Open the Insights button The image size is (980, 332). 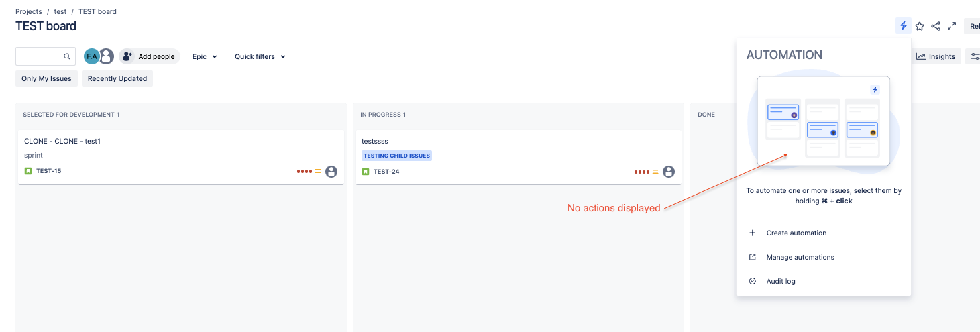point(936,56)
